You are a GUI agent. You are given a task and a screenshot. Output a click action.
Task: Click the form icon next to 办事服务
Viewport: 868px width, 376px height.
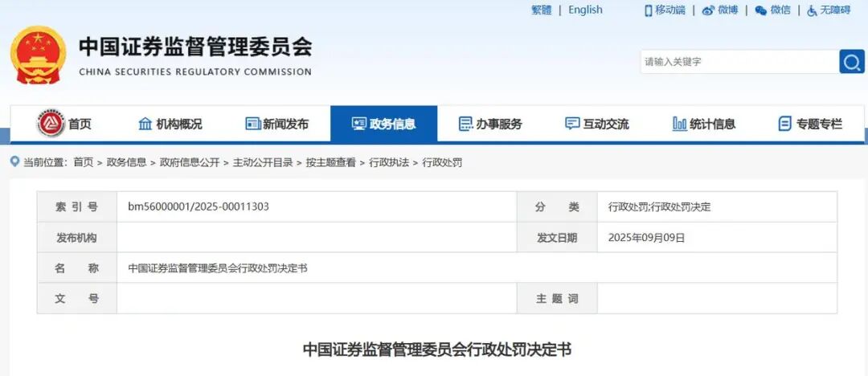click(465, 124)
